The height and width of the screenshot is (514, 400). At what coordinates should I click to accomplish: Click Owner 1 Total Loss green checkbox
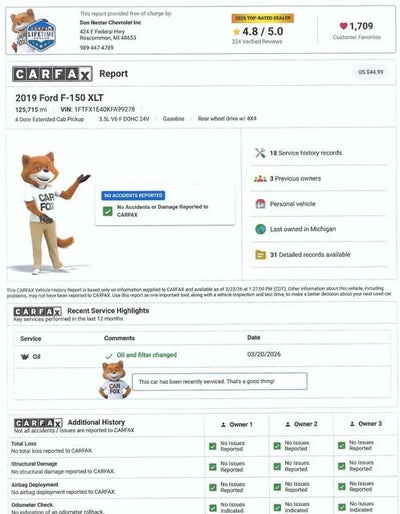[212, 446]
